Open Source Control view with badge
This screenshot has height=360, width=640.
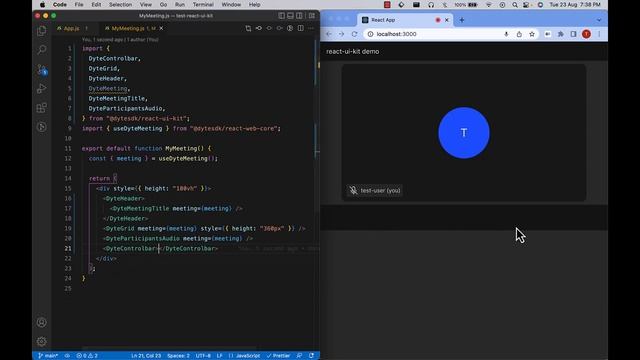click(x=42, y=69)
